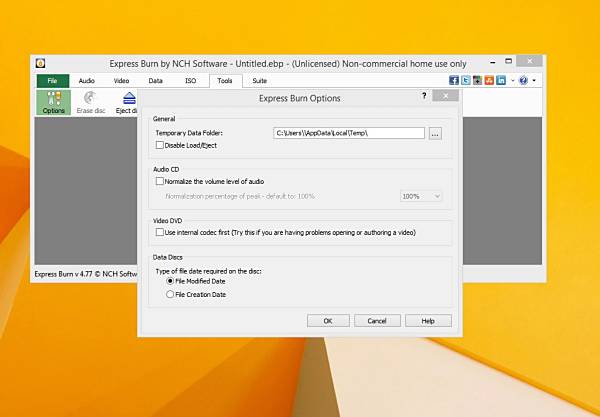Image resolution: width=600 pixels, height=417 pixels.
Task: Click the blue Help question-mark icon
Action: click(x=523, y=80)
